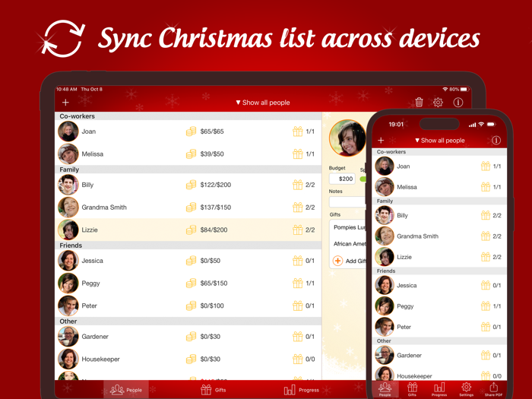The width and height of the screenshot is (532, 399).
Task: Open Settings tab on phone
Action: [466, 389]
